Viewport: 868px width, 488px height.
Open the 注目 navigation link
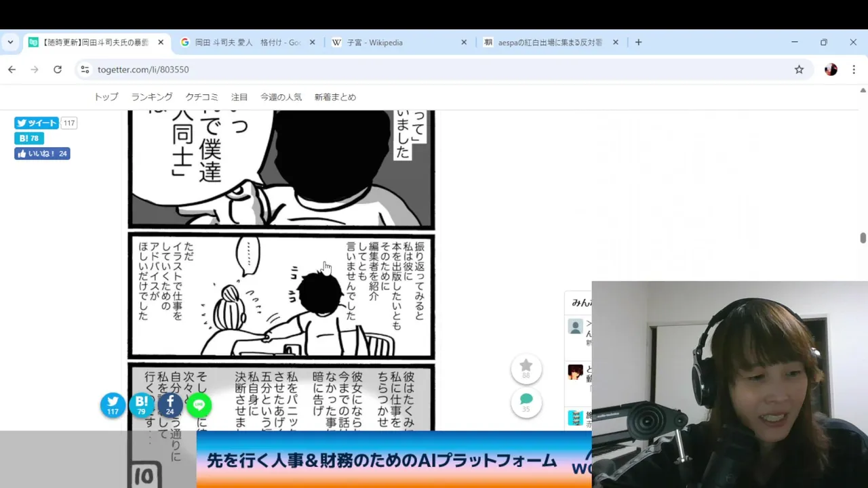click(x=239, y=97)
